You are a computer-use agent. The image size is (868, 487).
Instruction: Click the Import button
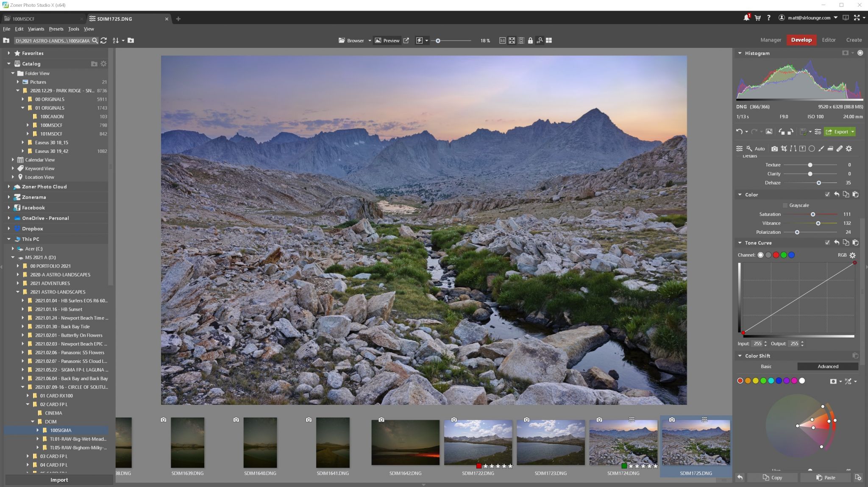[59, 479]
